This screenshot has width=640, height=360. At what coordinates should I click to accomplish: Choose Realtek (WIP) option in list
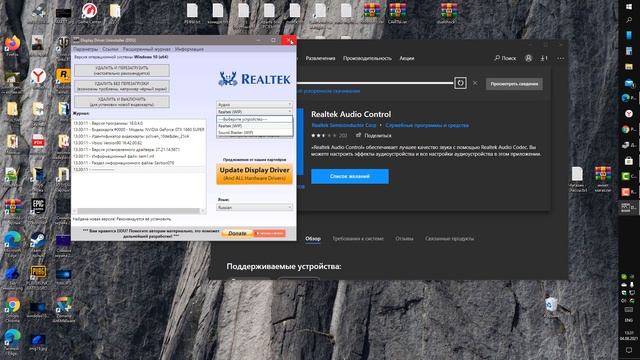pos(254,126)
